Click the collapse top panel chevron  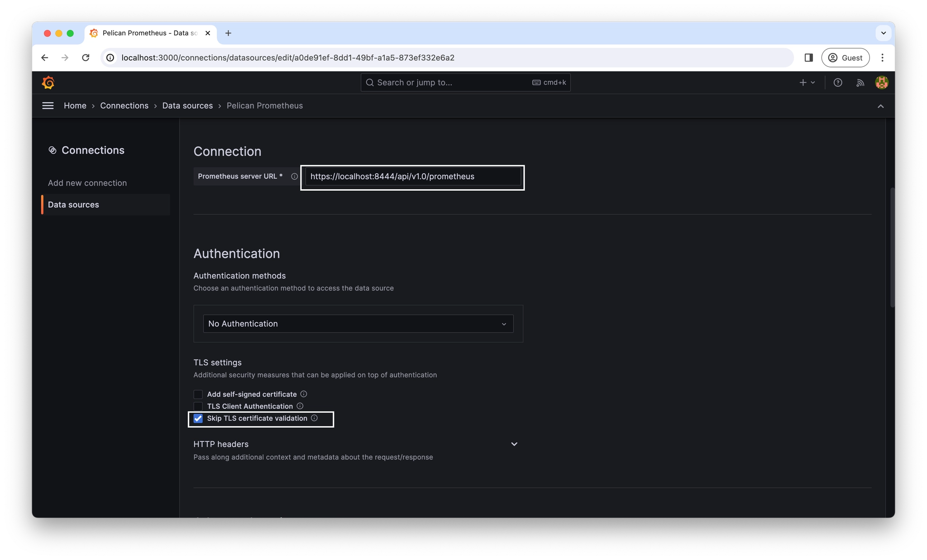pos(881,105)
